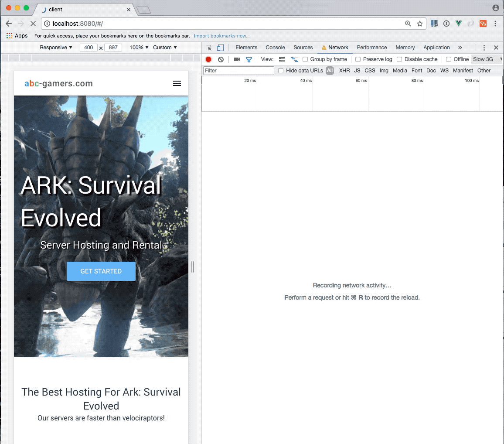Toggle the network filter funnel

tap(249, 59)
